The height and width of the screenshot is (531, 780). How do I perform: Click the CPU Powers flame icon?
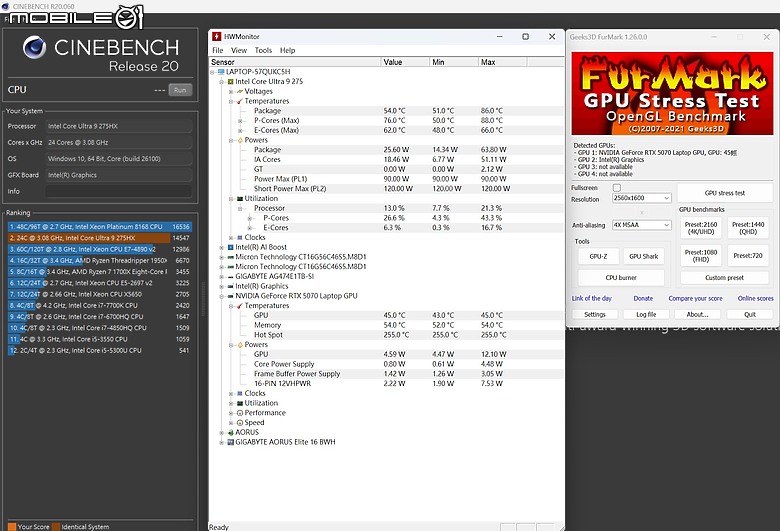tap(240, 140)
